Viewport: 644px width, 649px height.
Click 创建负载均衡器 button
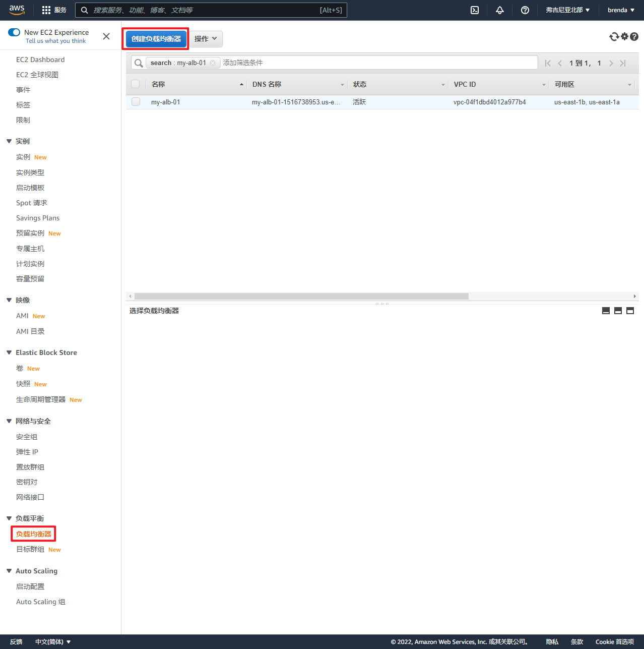pyautogui.click(x=156, y=39)
